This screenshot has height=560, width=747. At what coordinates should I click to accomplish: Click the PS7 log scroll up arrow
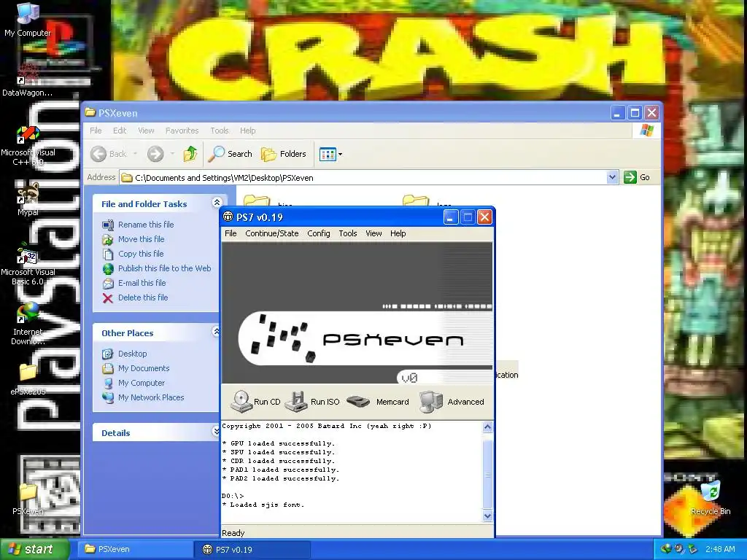point(487,427)
